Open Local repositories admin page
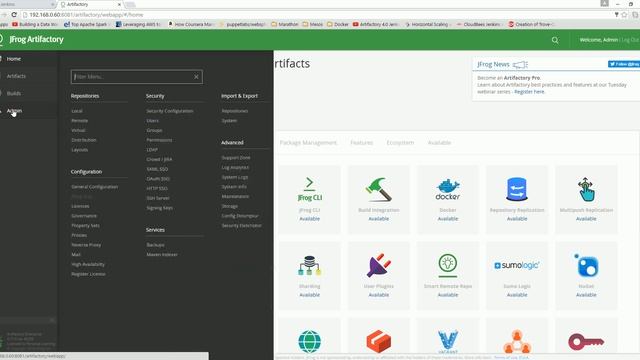The width and height of the screenshot is (640, 360). [x=77, y=111]
